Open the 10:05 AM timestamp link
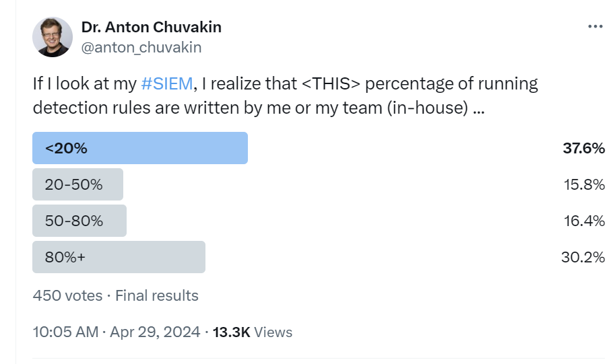Viewport: 615px width, 364px height. 65,332
